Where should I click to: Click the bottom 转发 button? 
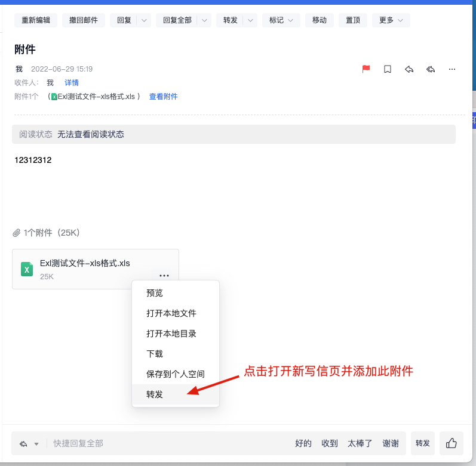pos(423,443)
